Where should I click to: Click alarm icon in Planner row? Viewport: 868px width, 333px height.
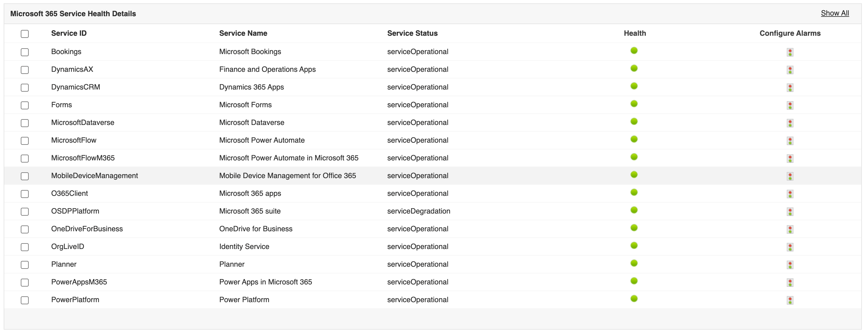click(x=790, y=265)
